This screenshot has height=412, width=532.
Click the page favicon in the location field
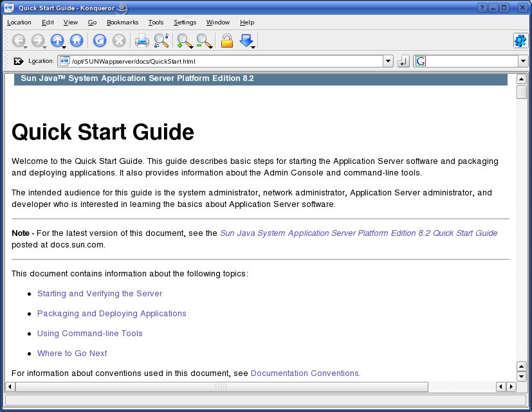65,61
